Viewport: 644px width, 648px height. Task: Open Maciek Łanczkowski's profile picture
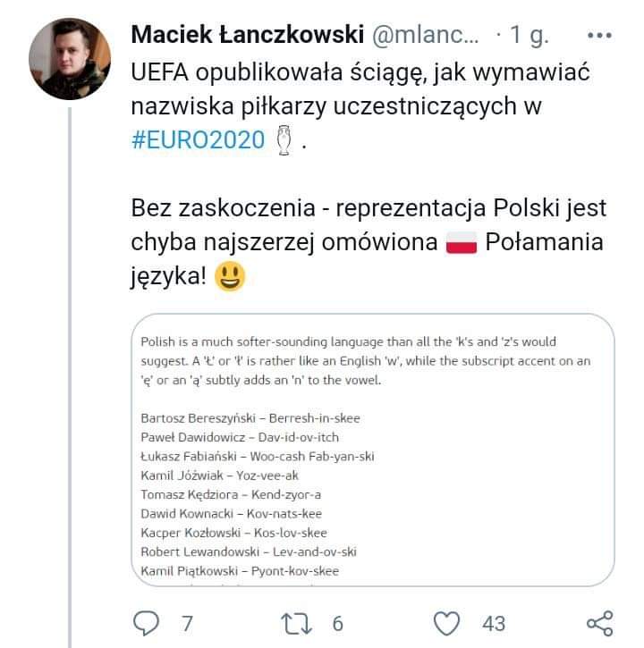coord(70,58)
